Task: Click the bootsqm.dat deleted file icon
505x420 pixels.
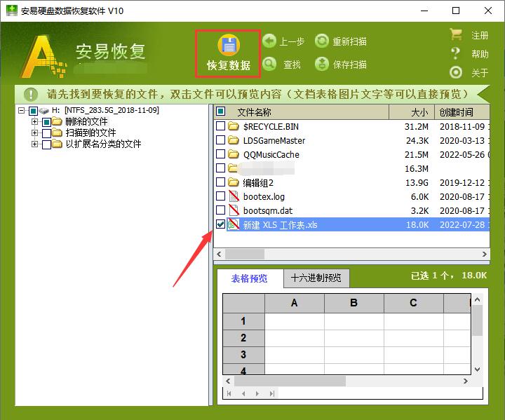Action: point(234,210)
